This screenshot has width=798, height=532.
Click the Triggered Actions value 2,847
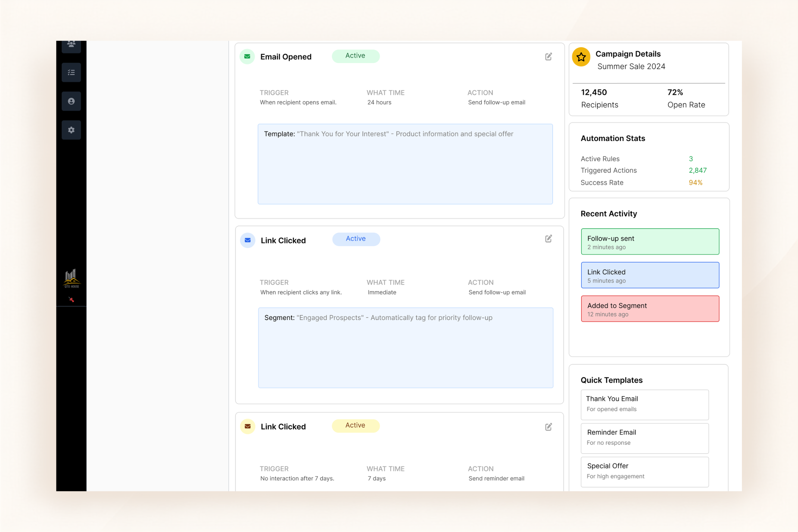point(698,170)
